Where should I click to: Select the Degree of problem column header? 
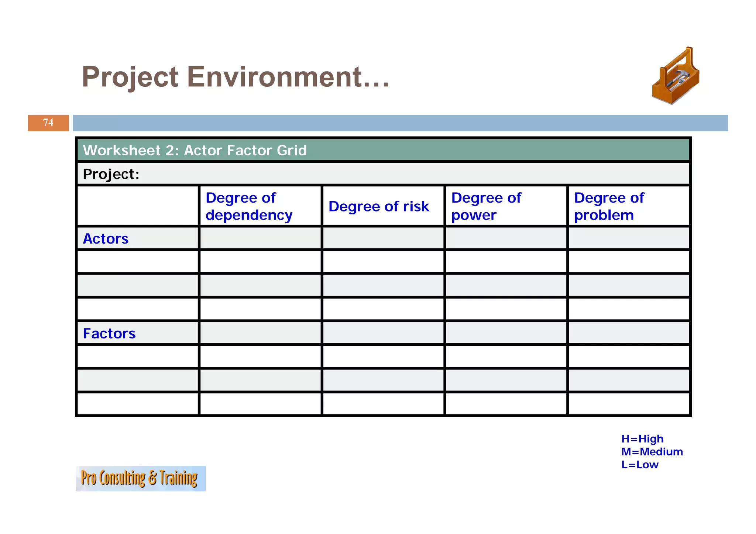[x=629, y=206]
